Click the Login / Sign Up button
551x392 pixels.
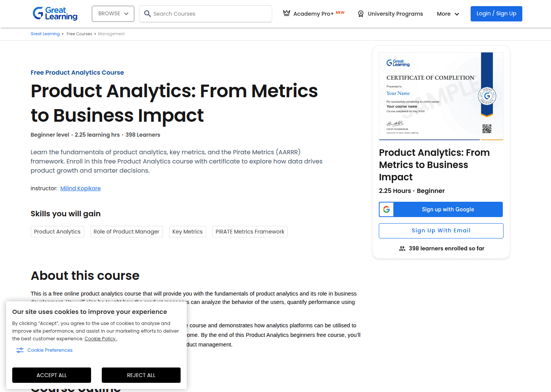coord(496,13)
